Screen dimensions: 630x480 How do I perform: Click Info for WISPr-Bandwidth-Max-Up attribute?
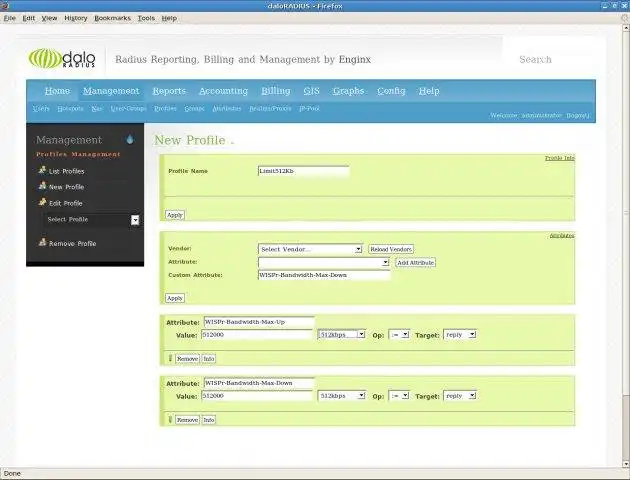click(x=209, y=358)
